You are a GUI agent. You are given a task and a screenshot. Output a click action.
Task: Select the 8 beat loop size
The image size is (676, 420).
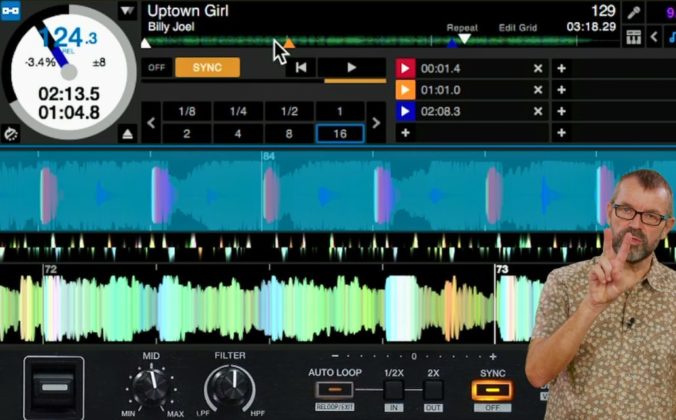click(x=289, y=134)
